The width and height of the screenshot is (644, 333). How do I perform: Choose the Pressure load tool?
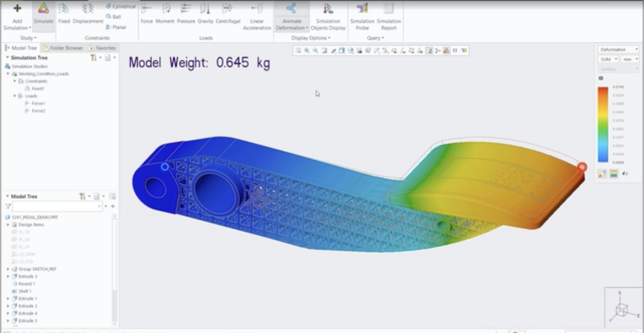186,14
